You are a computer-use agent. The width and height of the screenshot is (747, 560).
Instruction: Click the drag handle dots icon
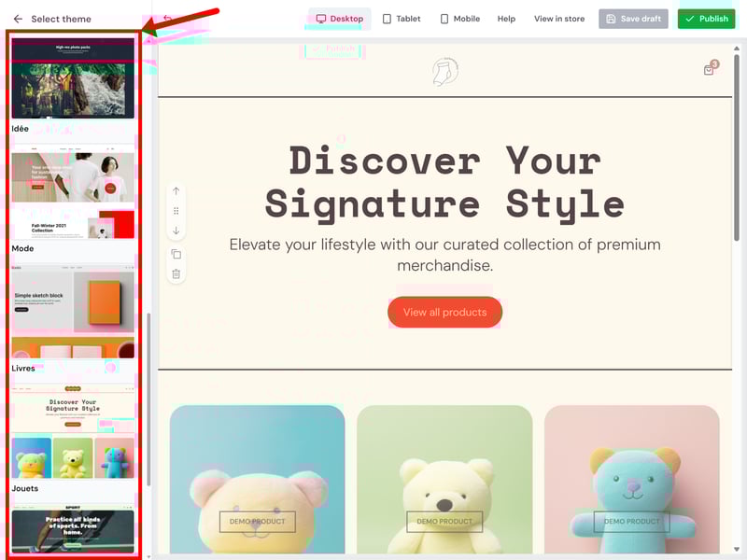click(x=176, y=211)
